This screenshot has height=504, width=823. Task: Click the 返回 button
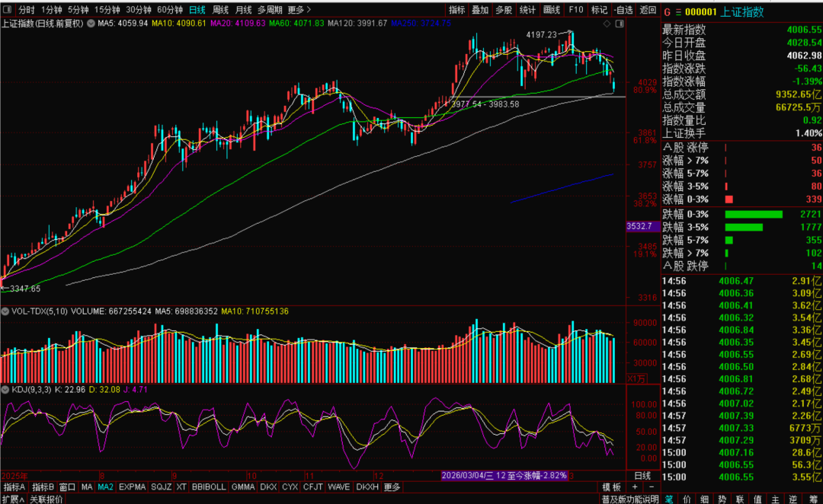point(648,10)
